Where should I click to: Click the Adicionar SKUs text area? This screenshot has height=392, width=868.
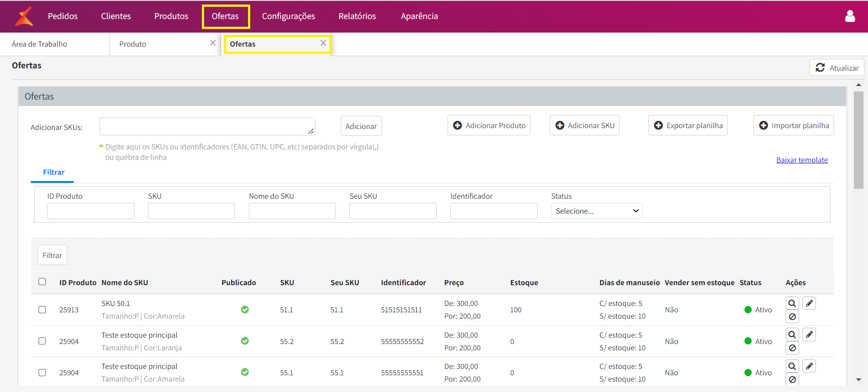click(207, 127)
